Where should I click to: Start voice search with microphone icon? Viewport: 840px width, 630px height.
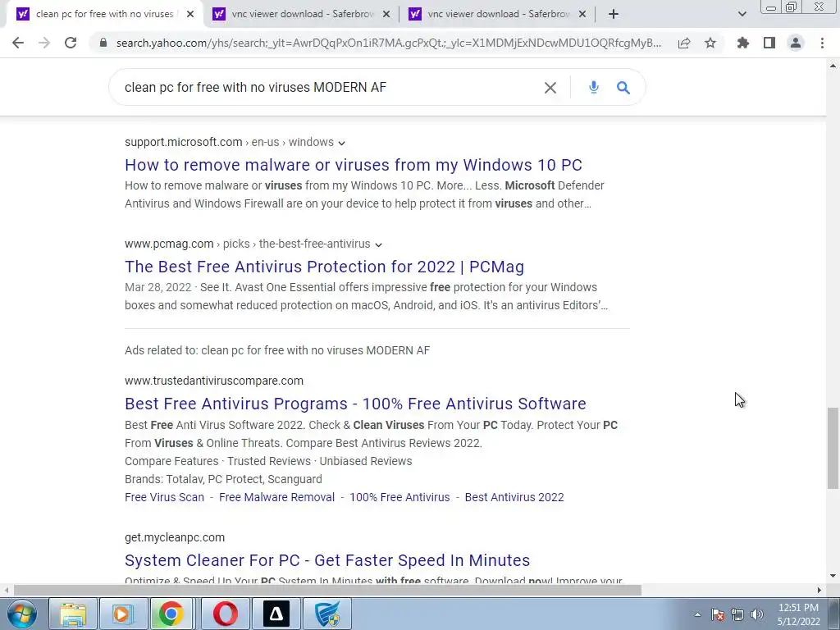tap(594, 87)
